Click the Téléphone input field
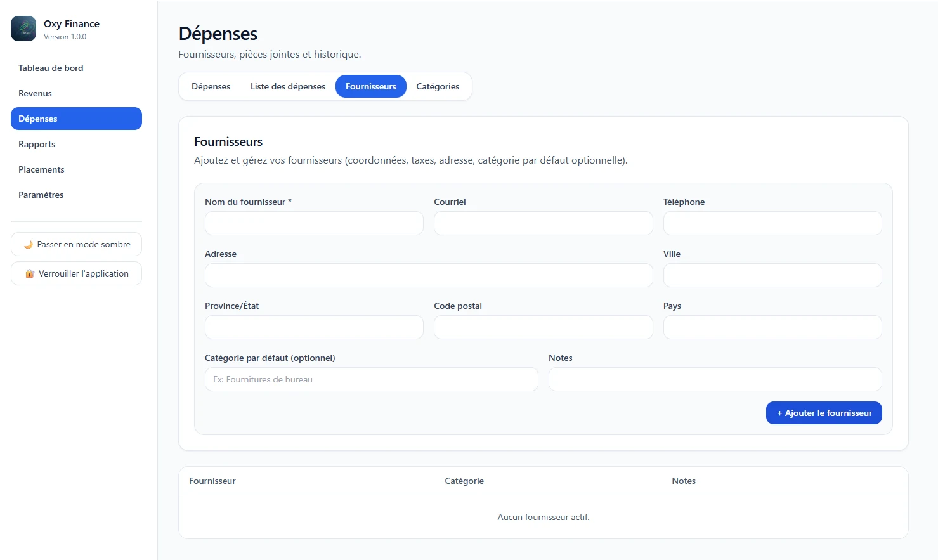 point(772,223)
